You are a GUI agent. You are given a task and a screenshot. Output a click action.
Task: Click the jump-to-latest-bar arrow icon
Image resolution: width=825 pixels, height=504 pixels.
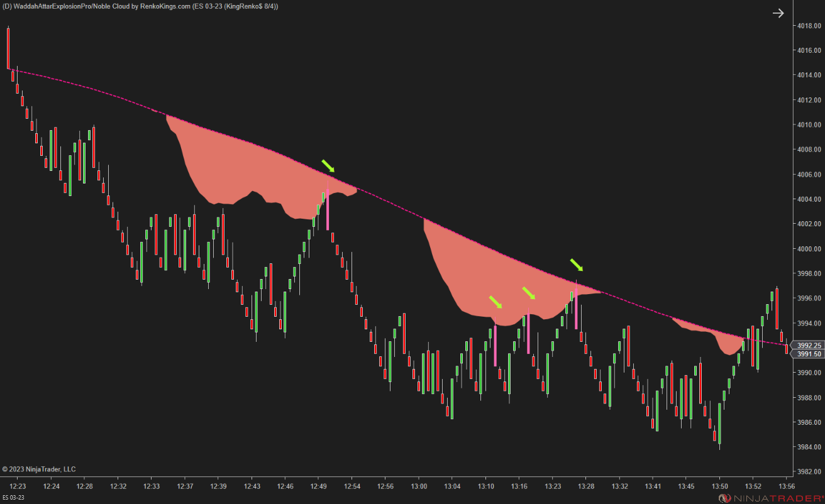click(778, 12)
